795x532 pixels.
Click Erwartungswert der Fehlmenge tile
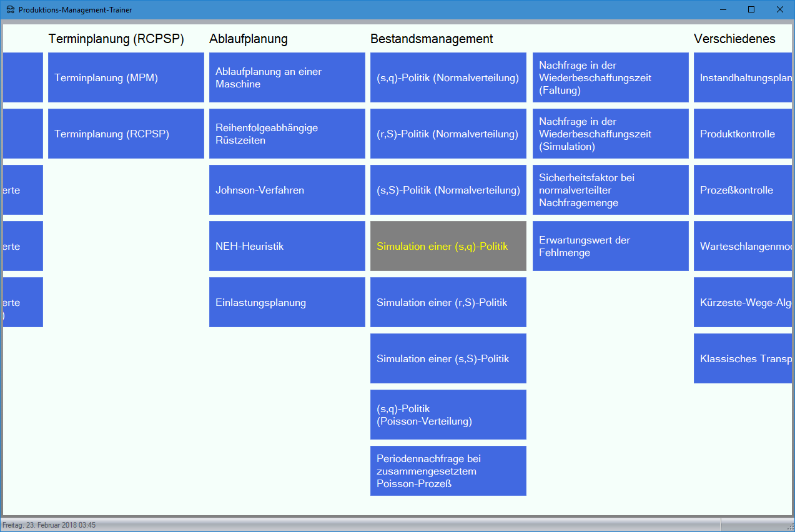(x=610, y=246)
